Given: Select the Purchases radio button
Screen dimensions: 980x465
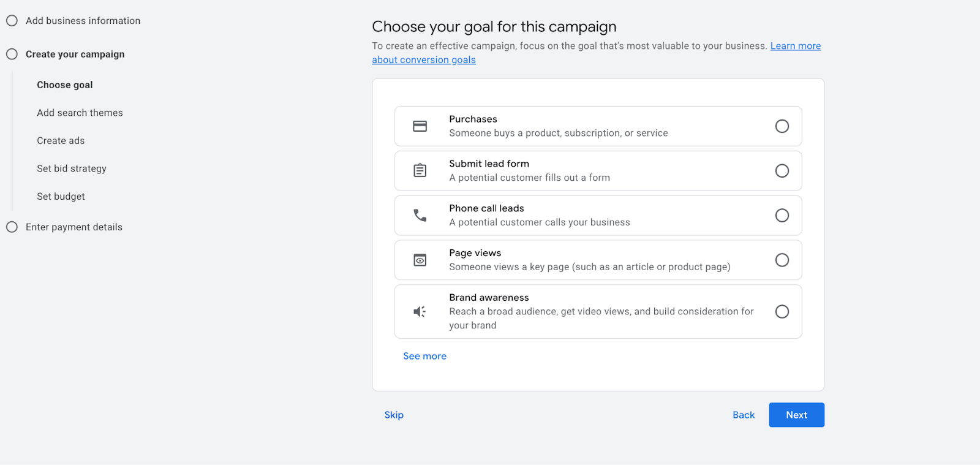Looking at the screenshot, I should point(782,126).
